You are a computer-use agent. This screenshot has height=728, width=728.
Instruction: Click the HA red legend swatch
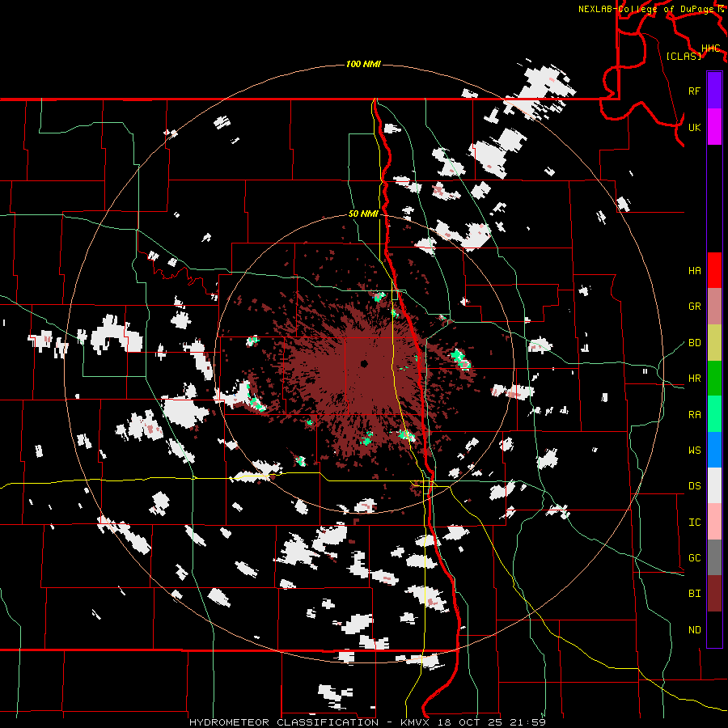click(x=714, y=270)
